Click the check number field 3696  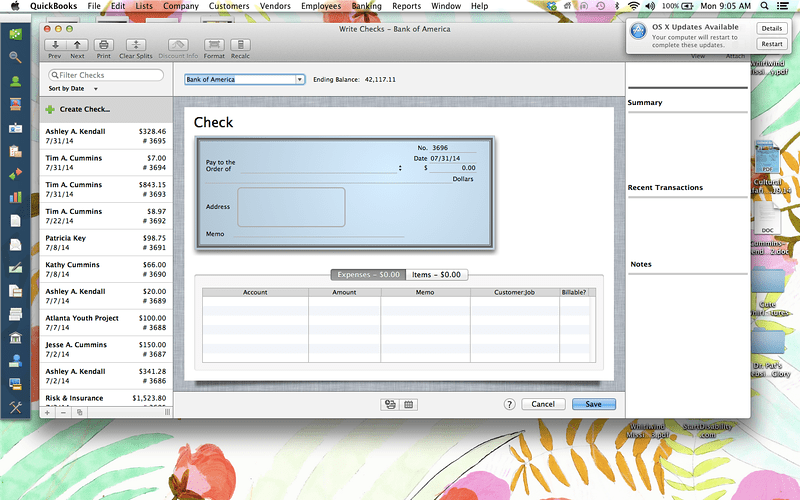pos(453,148)
